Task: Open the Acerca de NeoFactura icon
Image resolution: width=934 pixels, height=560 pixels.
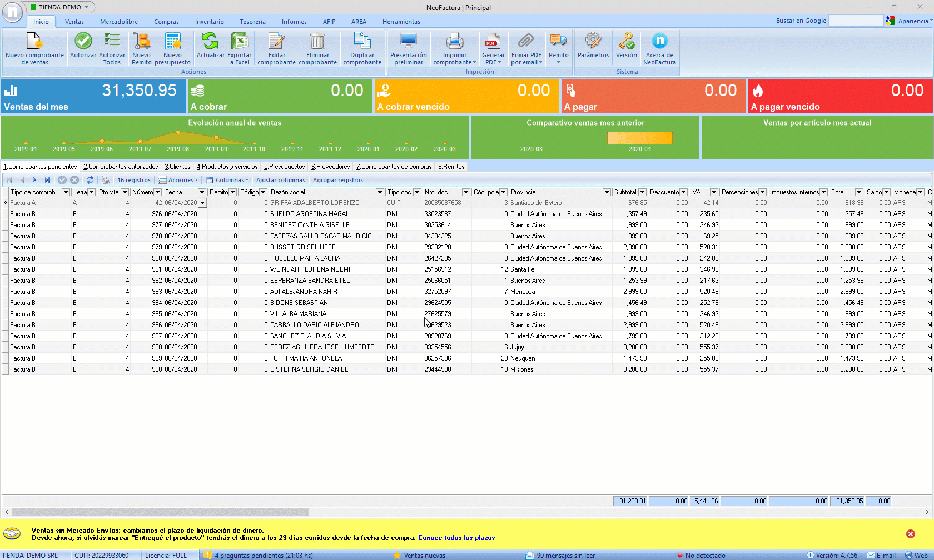Action: point(659,42)
